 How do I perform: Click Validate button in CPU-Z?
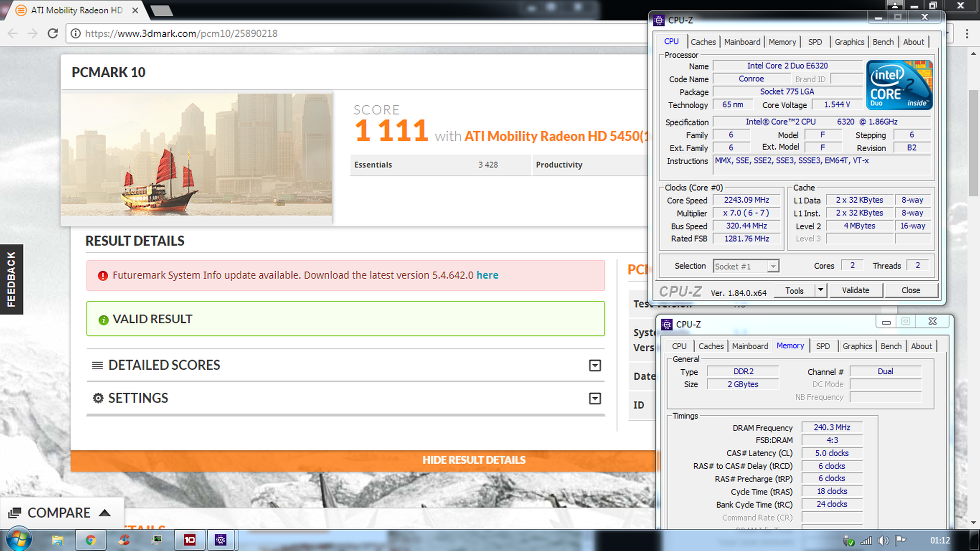click(x=855, y=290)
